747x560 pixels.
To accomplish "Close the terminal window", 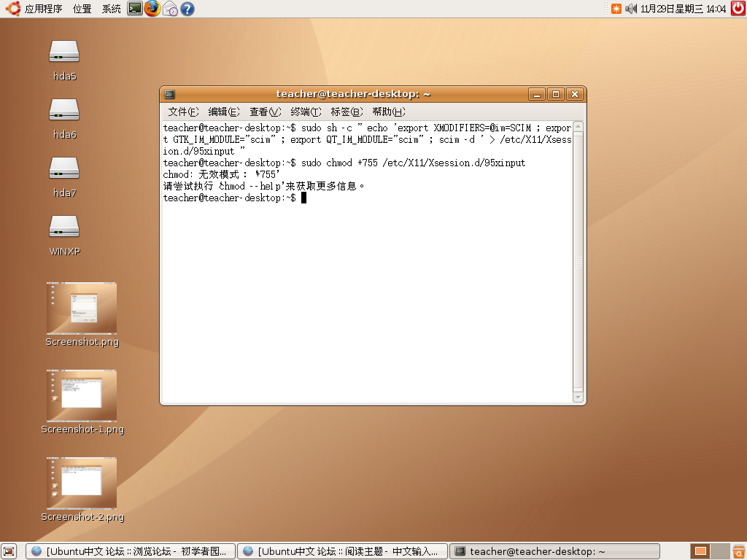I will pos(575,94).
